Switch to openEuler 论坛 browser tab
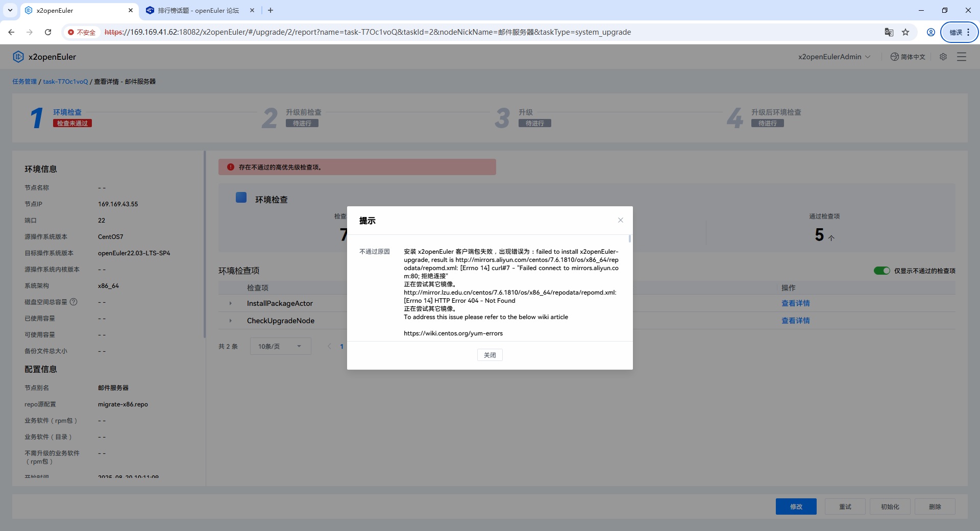 [x=198, y=10]
